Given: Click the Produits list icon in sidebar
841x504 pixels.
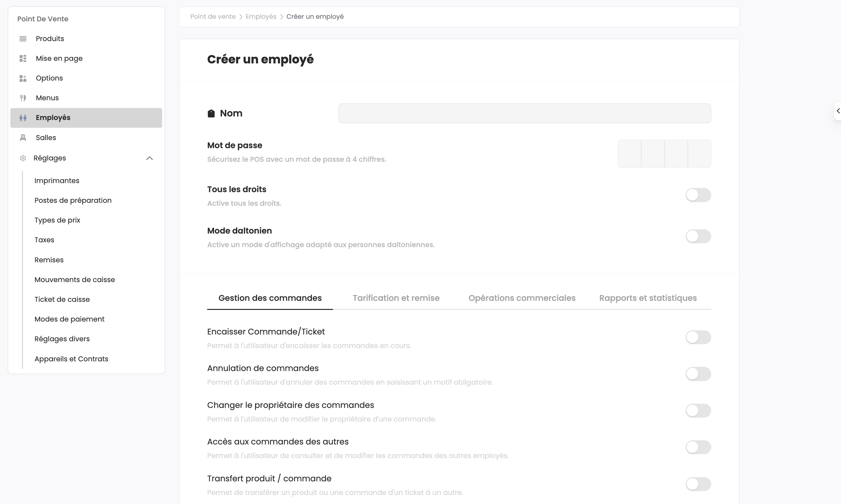Looking at the screenshot, I should (23, 39).
